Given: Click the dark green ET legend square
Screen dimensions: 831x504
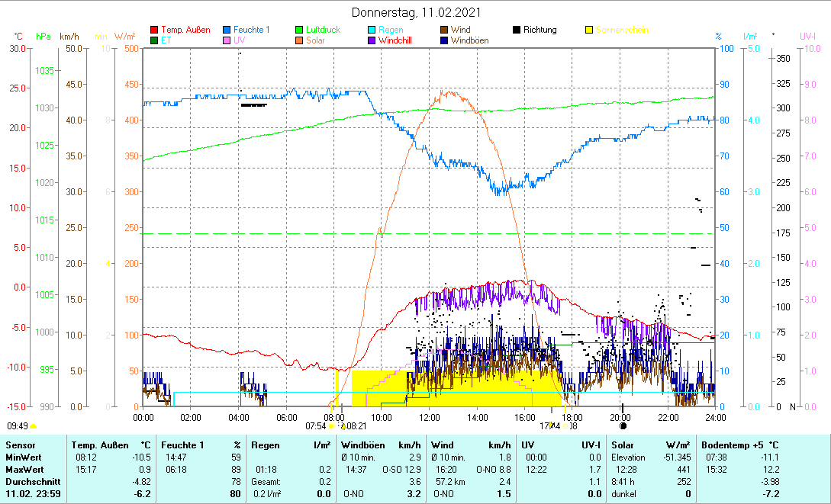Looking at the screenshot, I should point(155,40).
